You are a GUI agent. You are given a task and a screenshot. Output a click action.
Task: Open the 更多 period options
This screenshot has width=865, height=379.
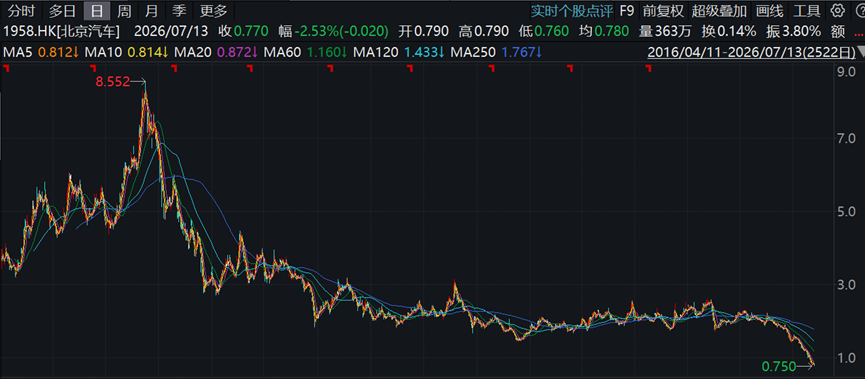click(213, 10)
